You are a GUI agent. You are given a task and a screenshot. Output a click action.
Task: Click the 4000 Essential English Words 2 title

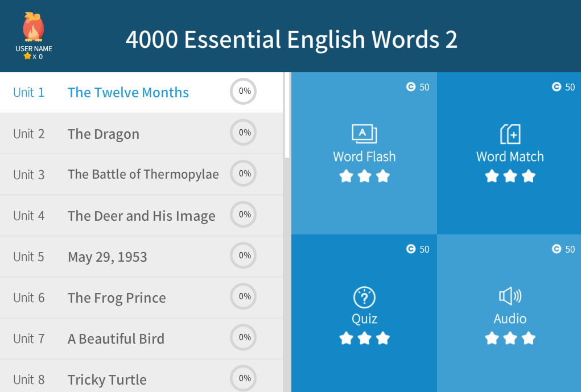(x=291, y=39)
